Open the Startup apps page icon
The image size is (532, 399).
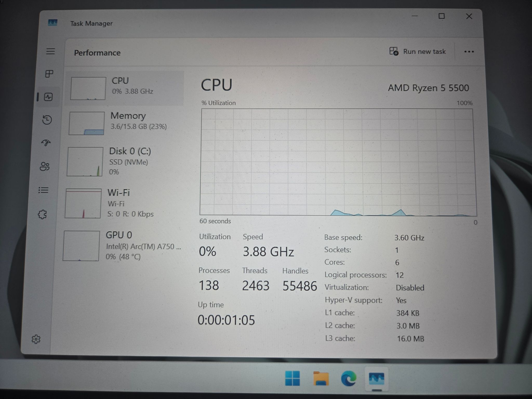pyautogui.click(x=46, y=143)
